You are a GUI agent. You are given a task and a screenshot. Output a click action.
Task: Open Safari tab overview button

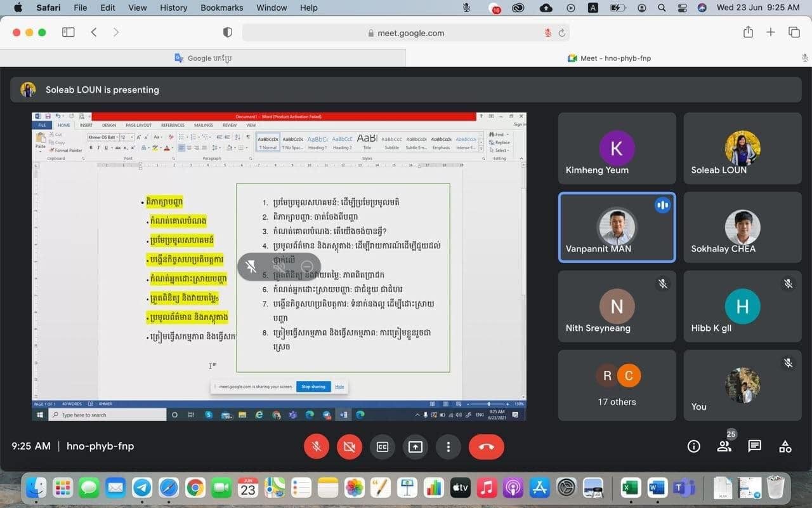click(794, 32)
